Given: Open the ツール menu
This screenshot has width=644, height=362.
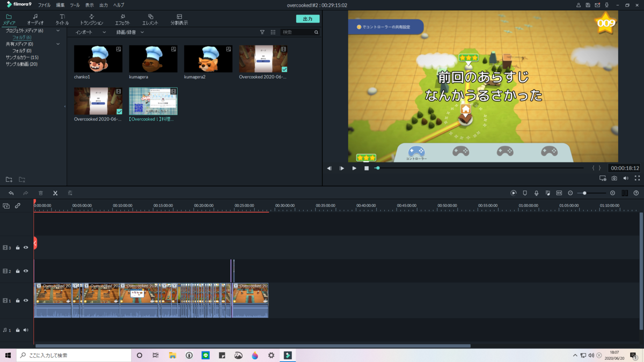Looking at the screenshot, I should click(75, 5).
